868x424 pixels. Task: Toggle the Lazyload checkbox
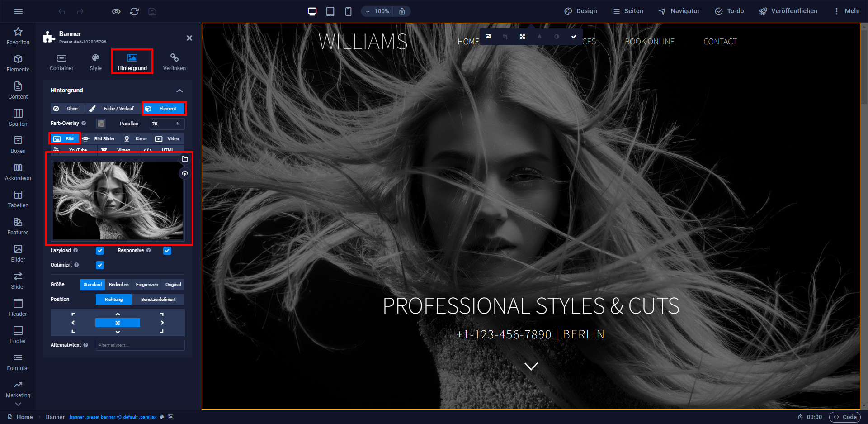tap(100, 251)
